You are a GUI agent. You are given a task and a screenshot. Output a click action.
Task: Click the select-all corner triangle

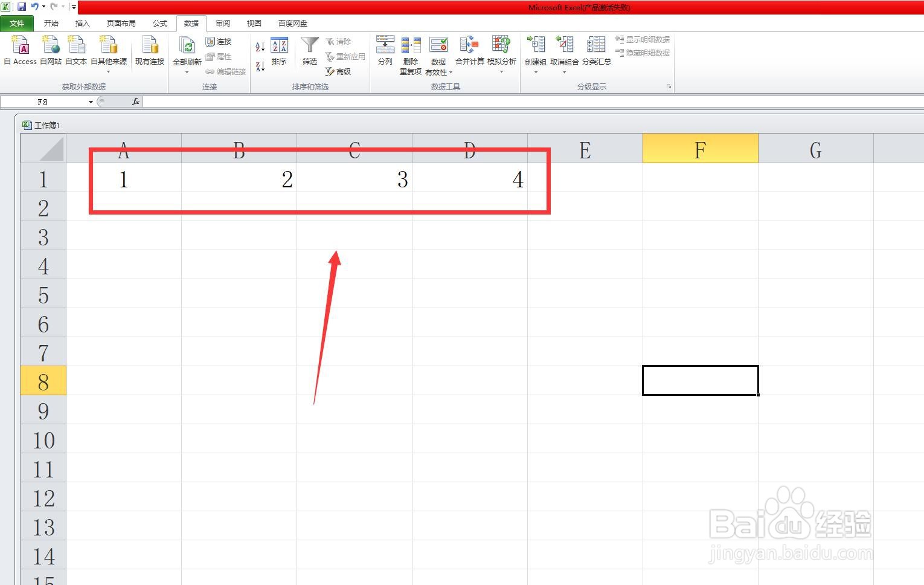point(43,149)
